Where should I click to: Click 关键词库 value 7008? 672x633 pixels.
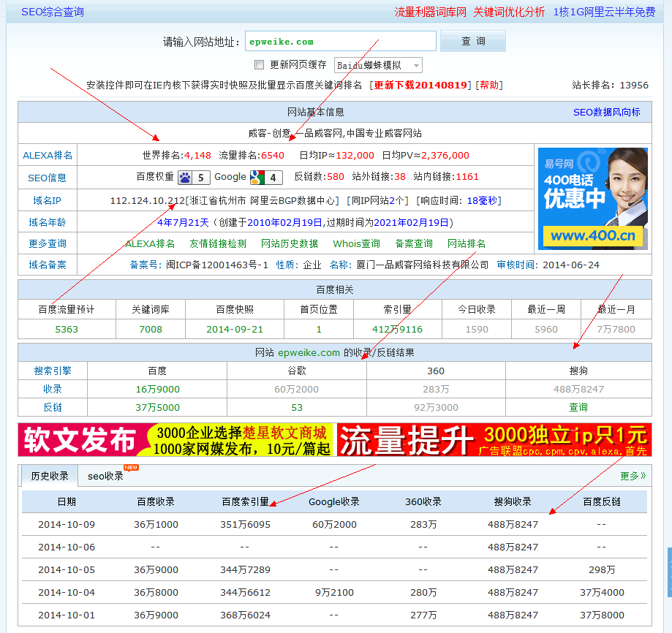[x=151, y=330]
